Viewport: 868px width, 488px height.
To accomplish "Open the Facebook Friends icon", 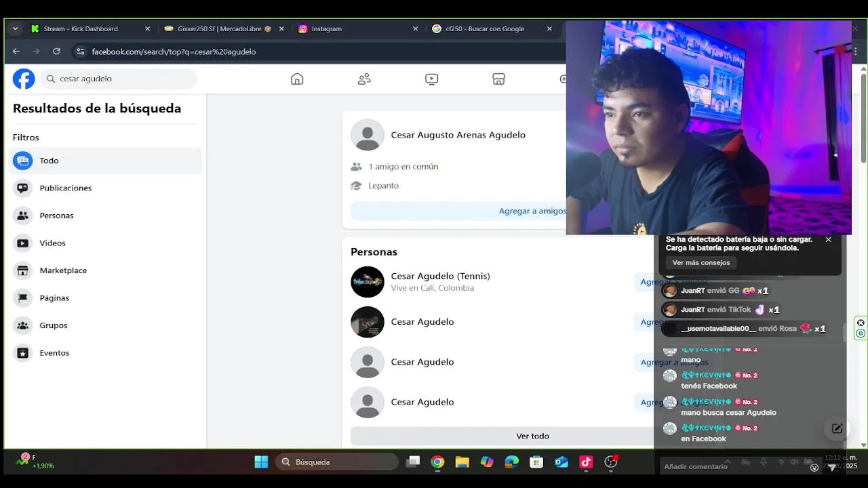I will (x=364, y=79).
